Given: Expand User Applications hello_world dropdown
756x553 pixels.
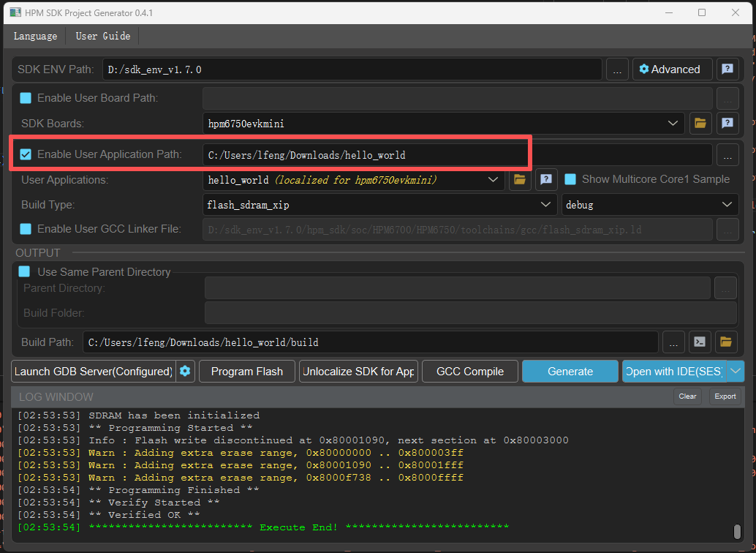Looking at the screenshot, I should (x=493, y=179).
